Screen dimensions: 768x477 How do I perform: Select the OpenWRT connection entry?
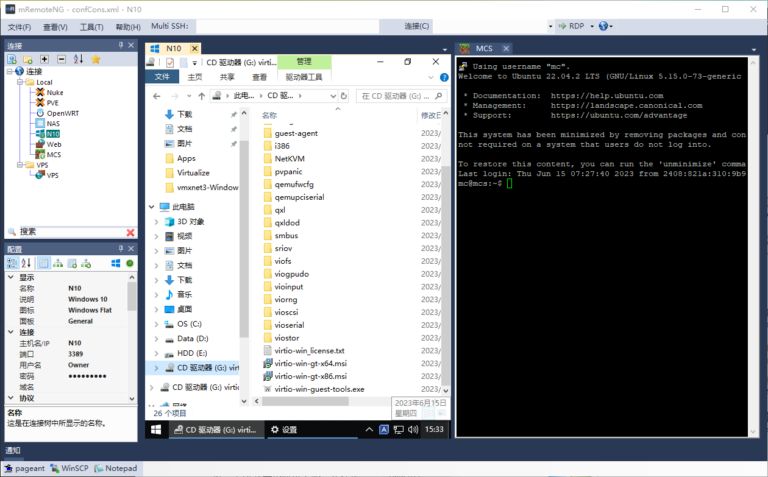click(62, 113)
